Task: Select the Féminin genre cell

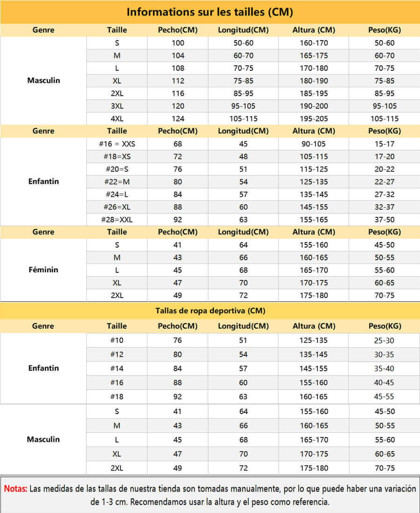Action: click(43, 270)
